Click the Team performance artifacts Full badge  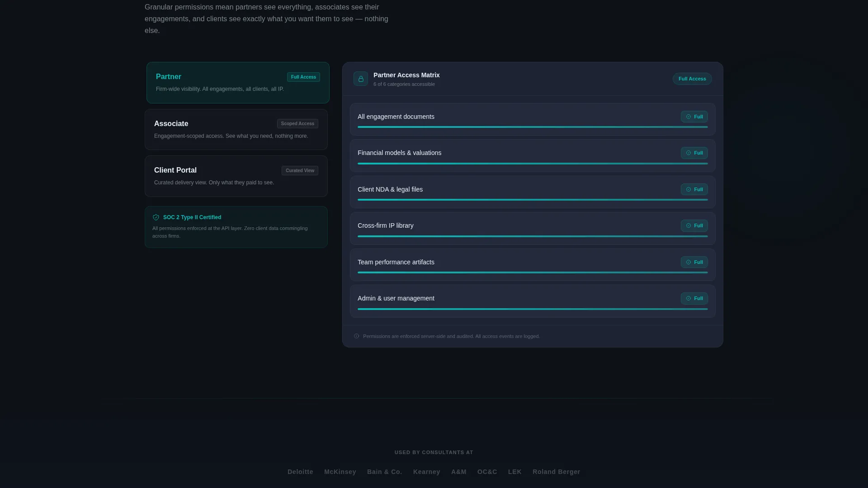(x=694, y=262)
